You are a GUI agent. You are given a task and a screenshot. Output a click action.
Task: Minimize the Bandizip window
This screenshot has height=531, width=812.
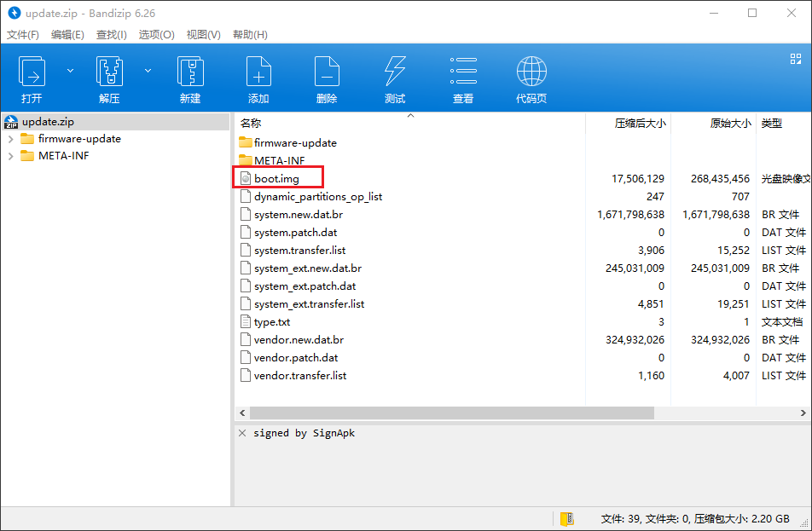click(x=714, y=13)
